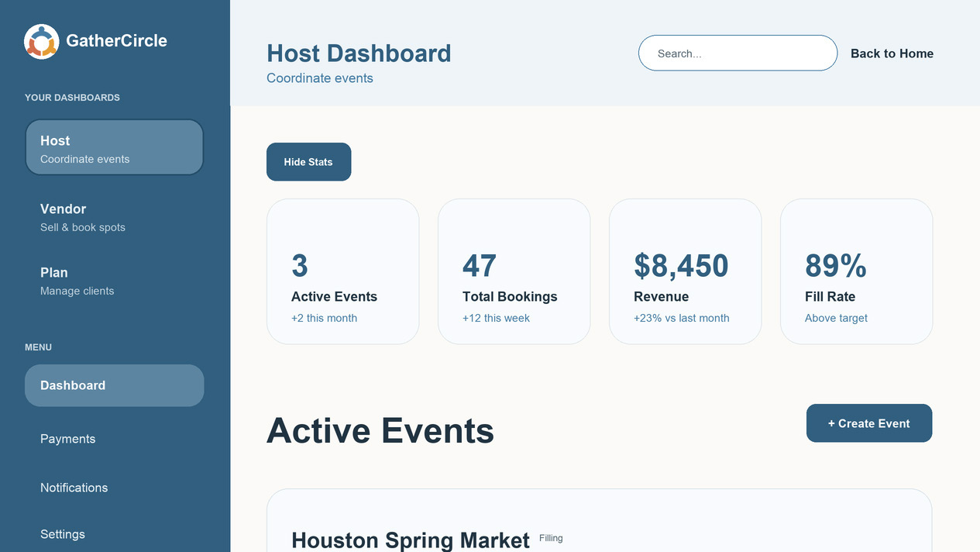Click the MENU sidebar section label
The width and height of the screenshot is (980, 552).
tap(38, 347)
